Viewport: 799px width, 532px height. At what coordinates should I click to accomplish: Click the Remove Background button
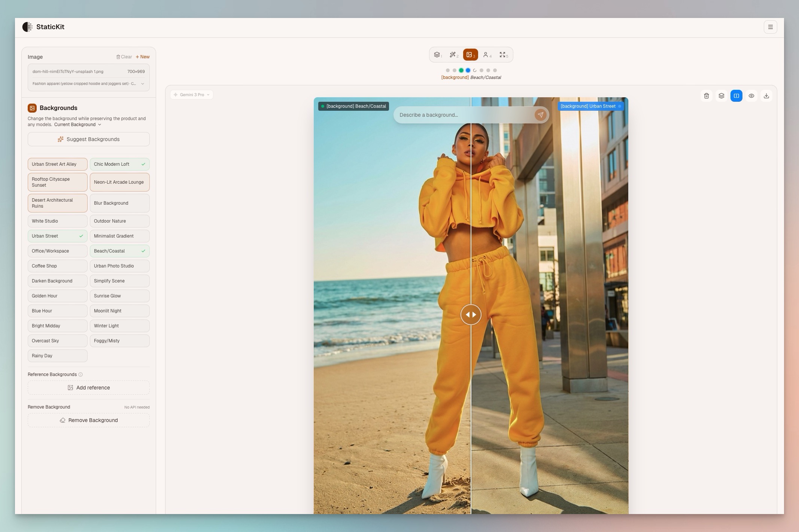click(88, 420)
